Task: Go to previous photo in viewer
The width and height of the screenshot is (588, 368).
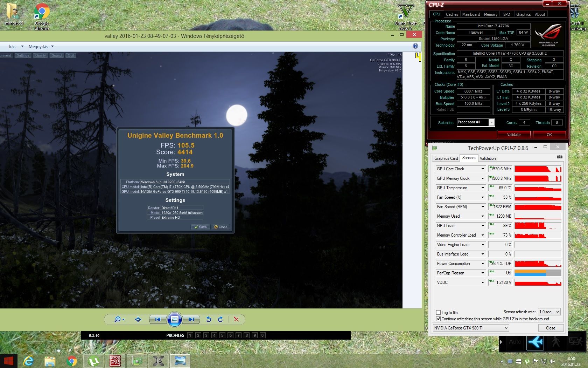Action: tap(158, 319)
